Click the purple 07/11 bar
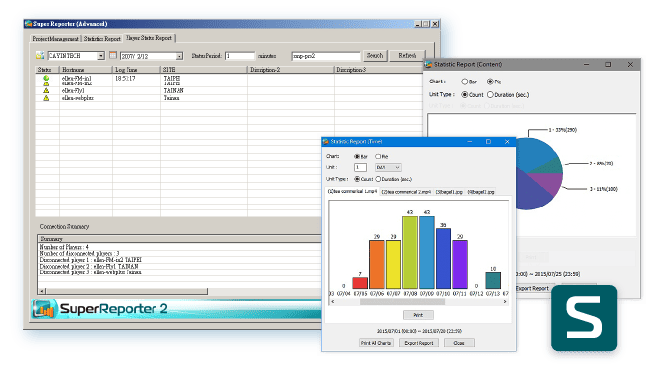 (460, 264)
